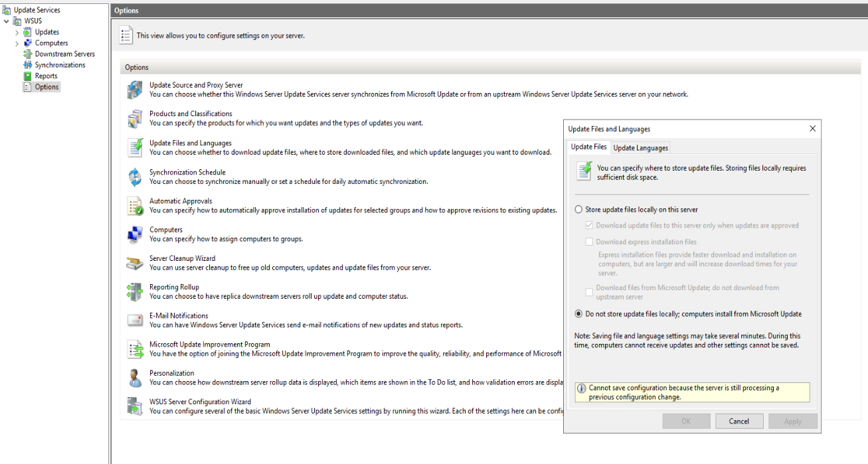This screenshot has height=464, width=868.
Task: Collapse the WSUS tree node
Action: point(7,21)
